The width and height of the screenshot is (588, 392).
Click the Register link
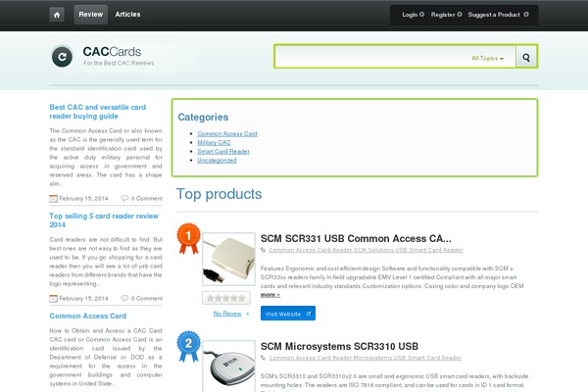(x=446, y=15)
